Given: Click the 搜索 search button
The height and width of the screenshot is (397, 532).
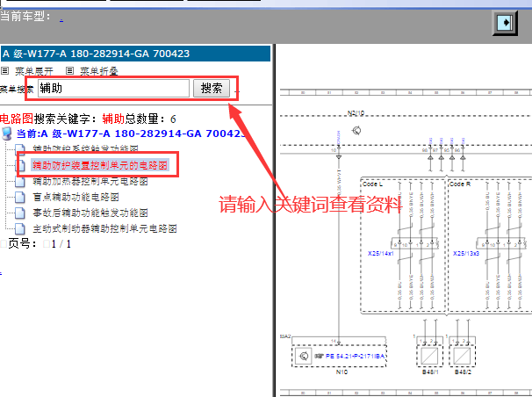Looking at the screenshot, I should 212,88.
